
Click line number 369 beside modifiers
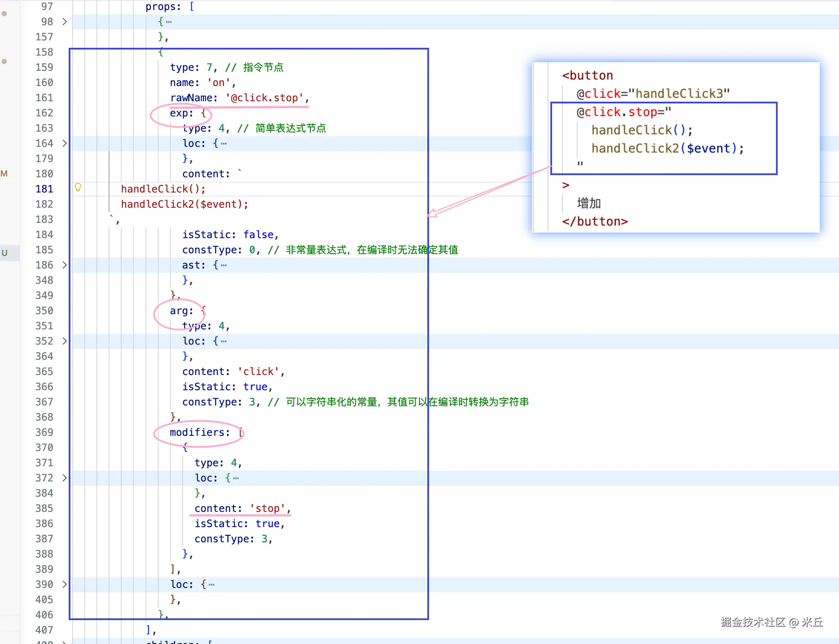pyautogui.click(x=44, y=432)
